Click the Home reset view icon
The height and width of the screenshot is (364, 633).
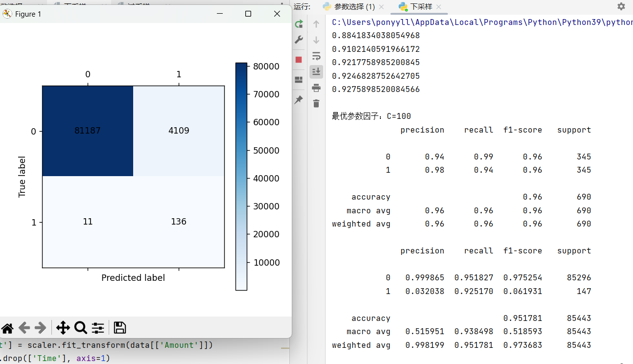click(7, 328)
